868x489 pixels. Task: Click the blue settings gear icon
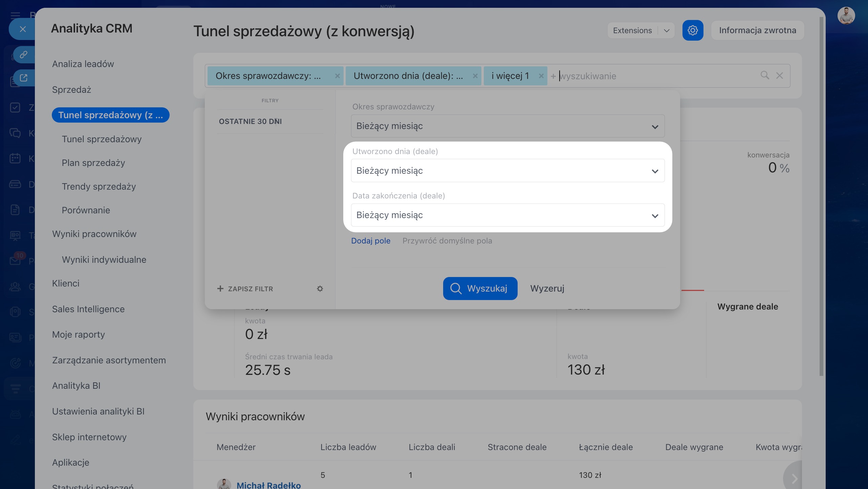click(x=693, y=30)
